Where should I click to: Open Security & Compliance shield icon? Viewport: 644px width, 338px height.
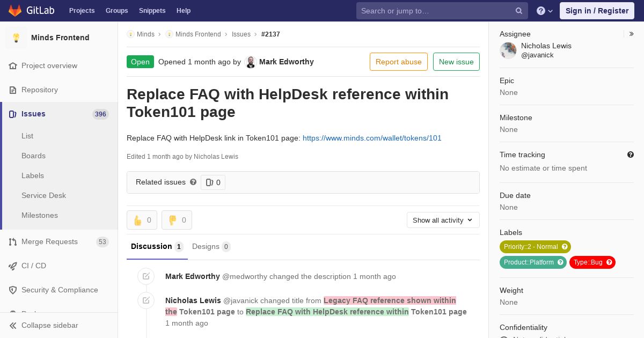point(13,290)
